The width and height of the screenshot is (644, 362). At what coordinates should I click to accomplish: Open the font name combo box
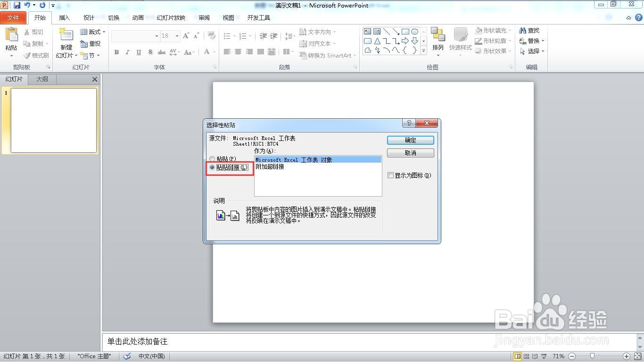[136, 36]
